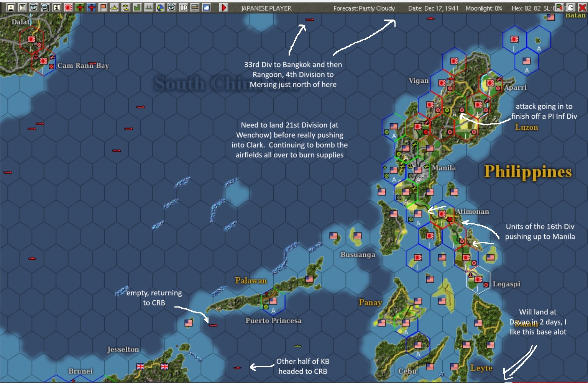This screenshot has width=588, height=383.
Task: Click the red X exit icon
Action: tap(582, 7)
